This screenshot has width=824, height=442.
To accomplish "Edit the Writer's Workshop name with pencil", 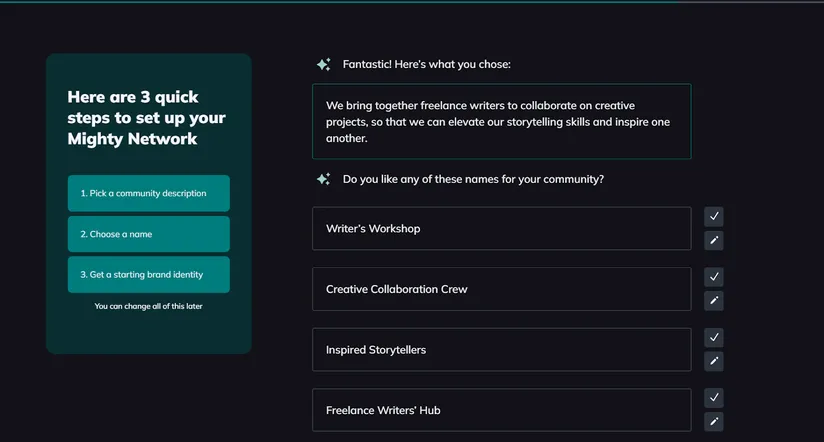I will point(713,240).
